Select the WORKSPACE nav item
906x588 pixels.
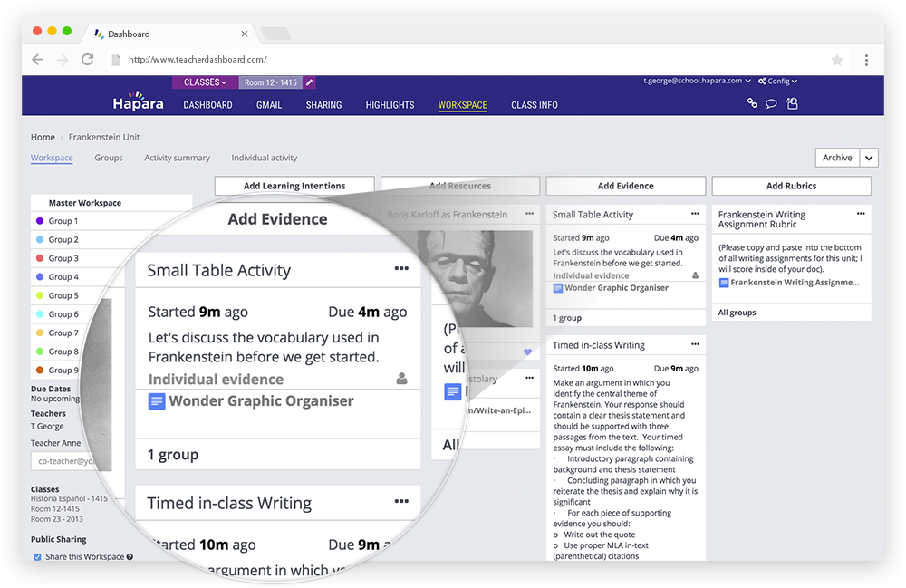coord(462,105)
